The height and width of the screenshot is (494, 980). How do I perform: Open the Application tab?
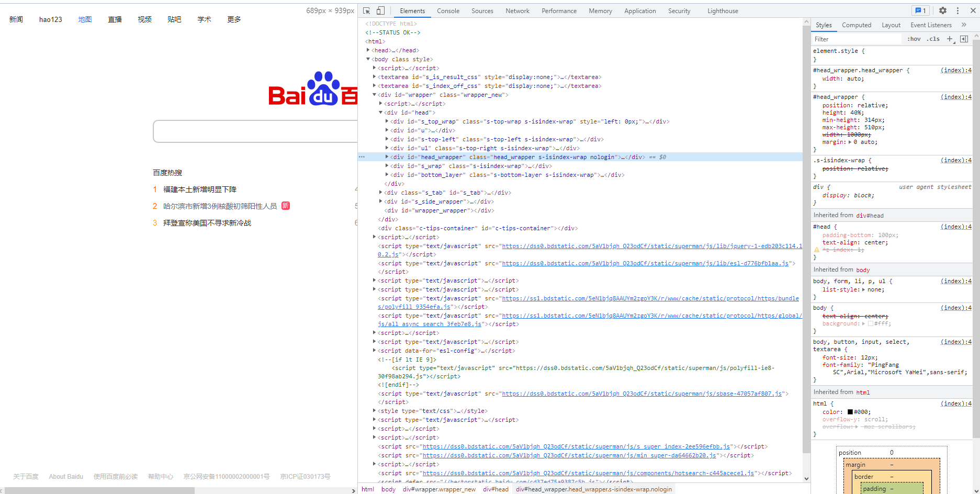[x=640, y=10]
